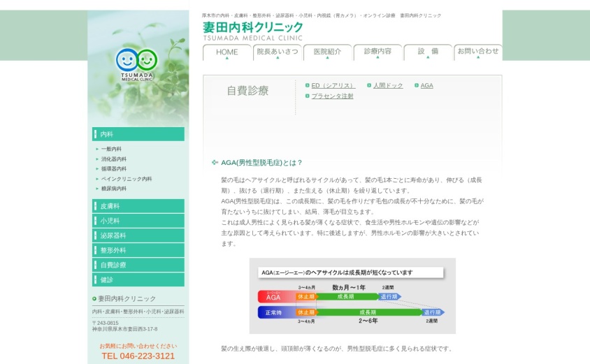Click the 自費診療 page title text
Screen dimensions: 590x364
(x=247, y=91)
